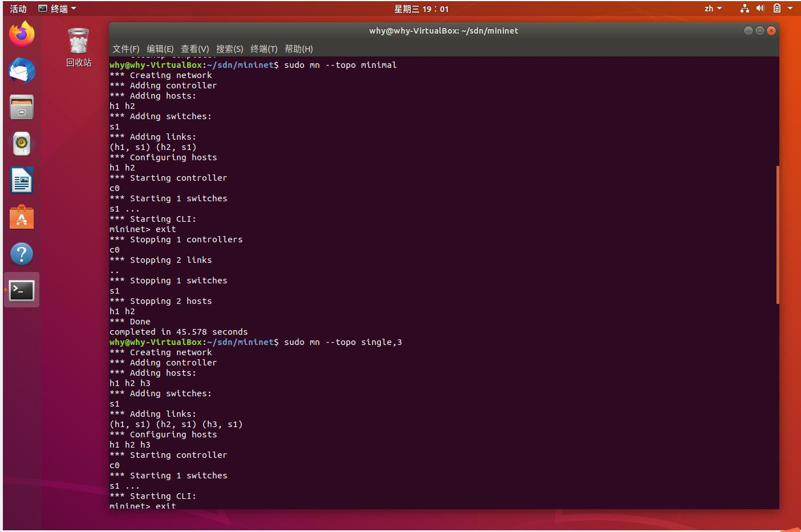The width and height of the screenshot is (801, 532).
Task: Open the 搜索(S) menu
Action: pos(229,49)
